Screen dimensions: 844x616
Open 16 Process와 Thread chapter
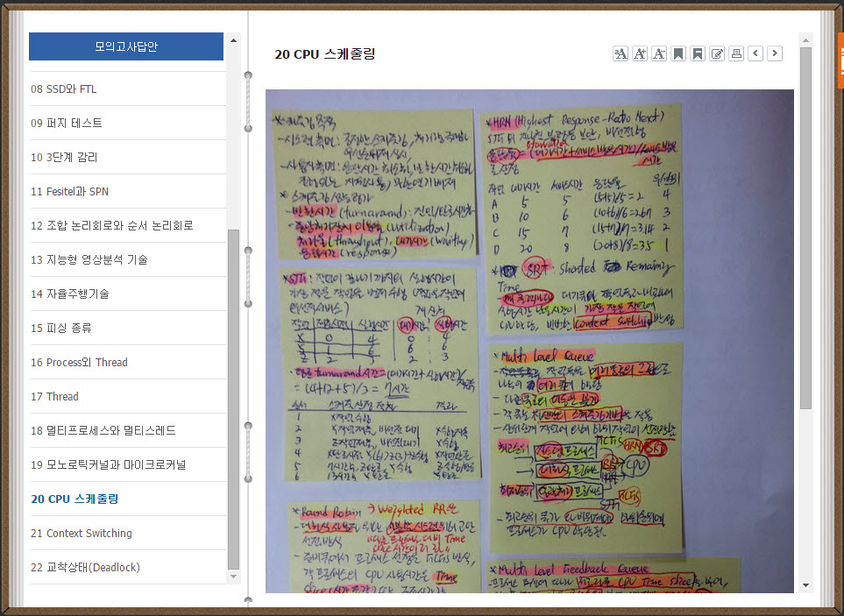coord(79,363)
